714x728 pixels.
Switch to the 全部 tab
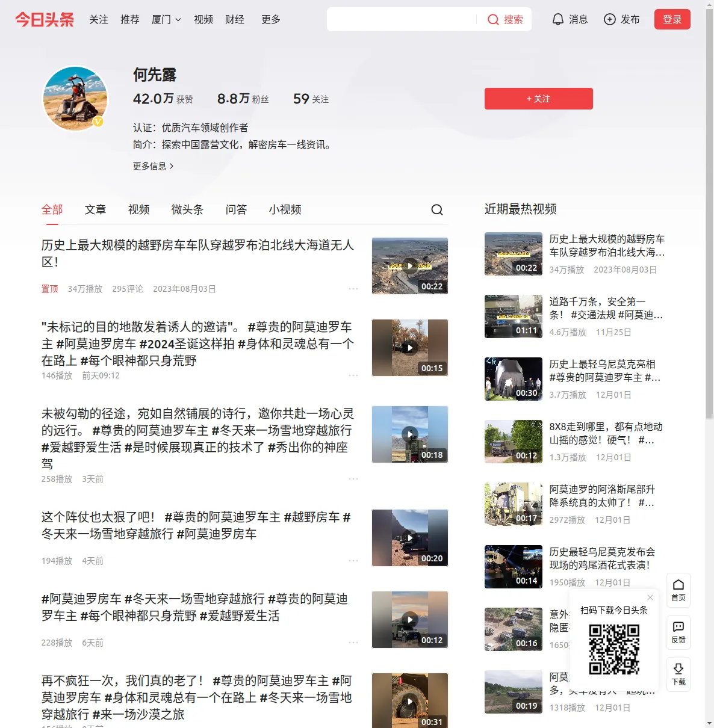click(52, 209)
